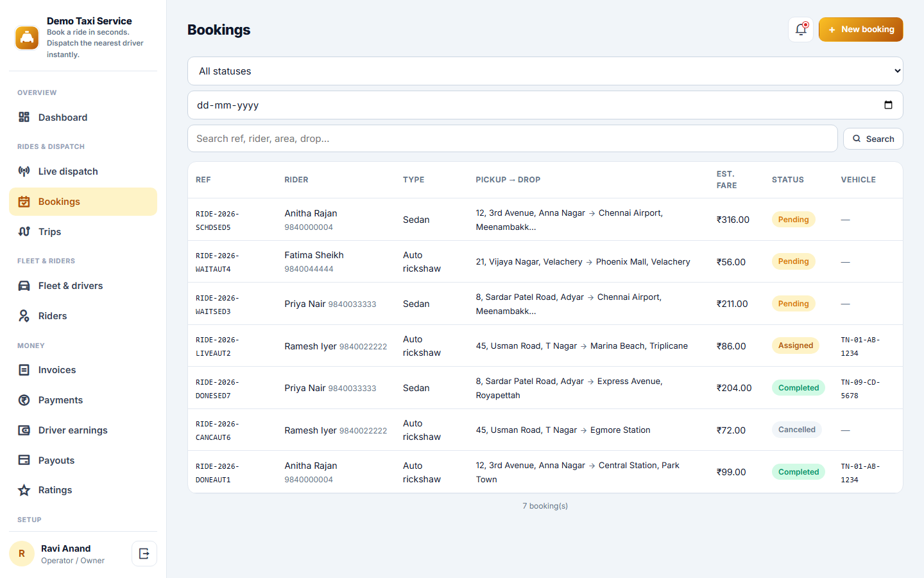Click the Demo Taxi Service logo icon
Image resolution: width=924 pixels, height=578 pixels.
[x=27, y=37]
